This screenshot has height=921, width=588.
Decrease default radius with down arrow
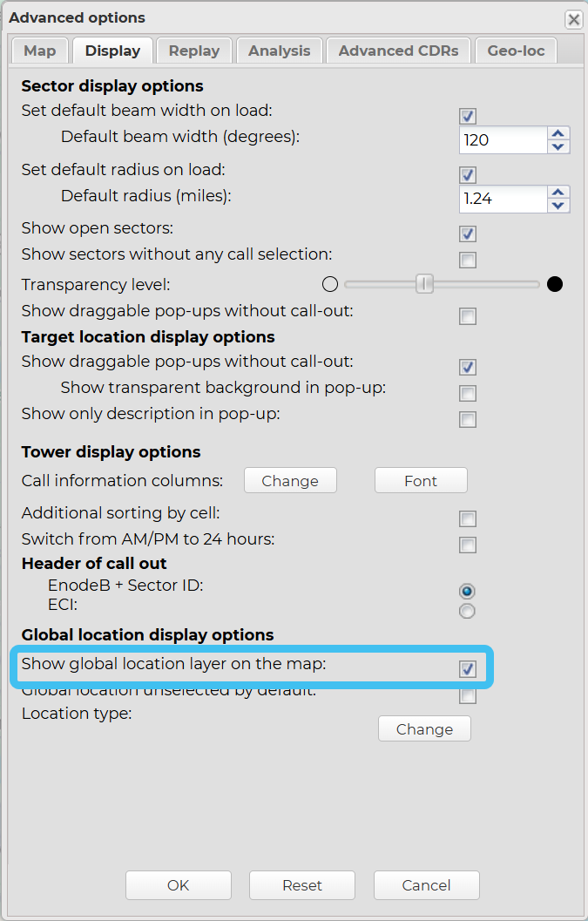click(558, 206)
